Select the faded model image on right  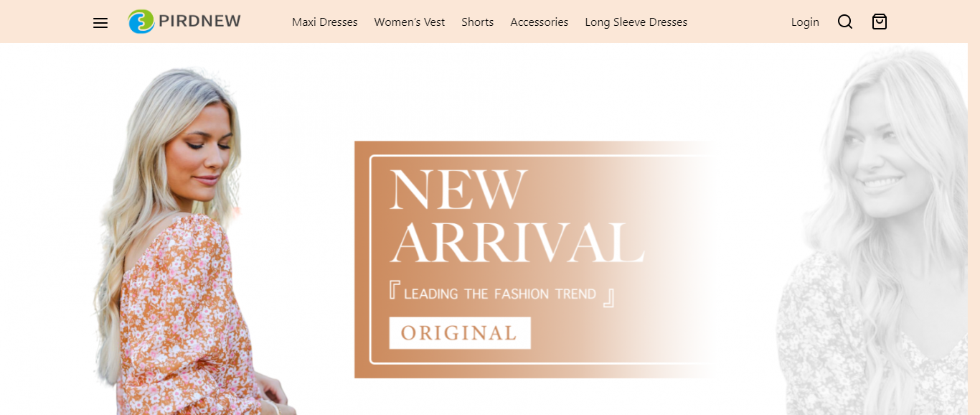click(x=875, y=230)
